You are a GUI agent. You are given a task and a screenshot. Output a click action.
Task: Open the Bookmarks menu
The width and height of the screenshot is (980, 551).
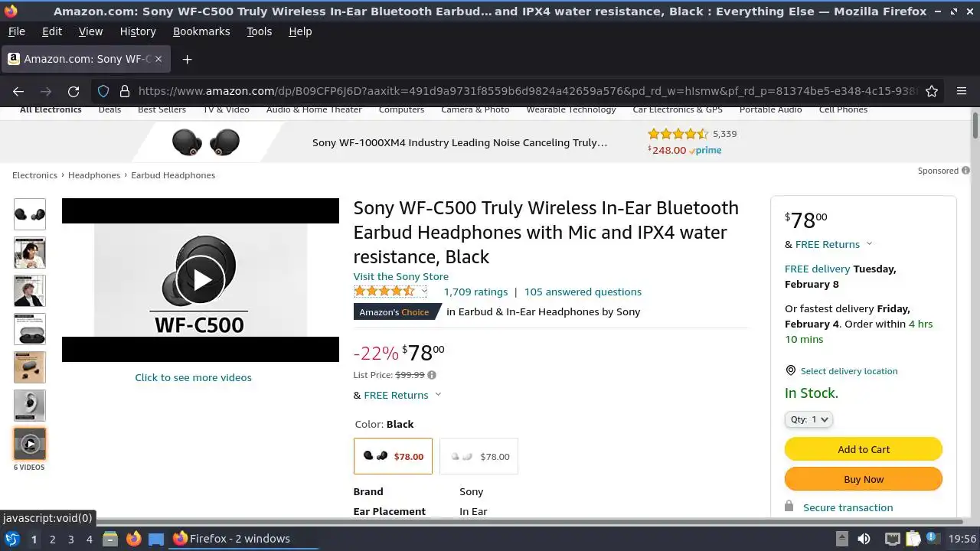coord(201,31)
